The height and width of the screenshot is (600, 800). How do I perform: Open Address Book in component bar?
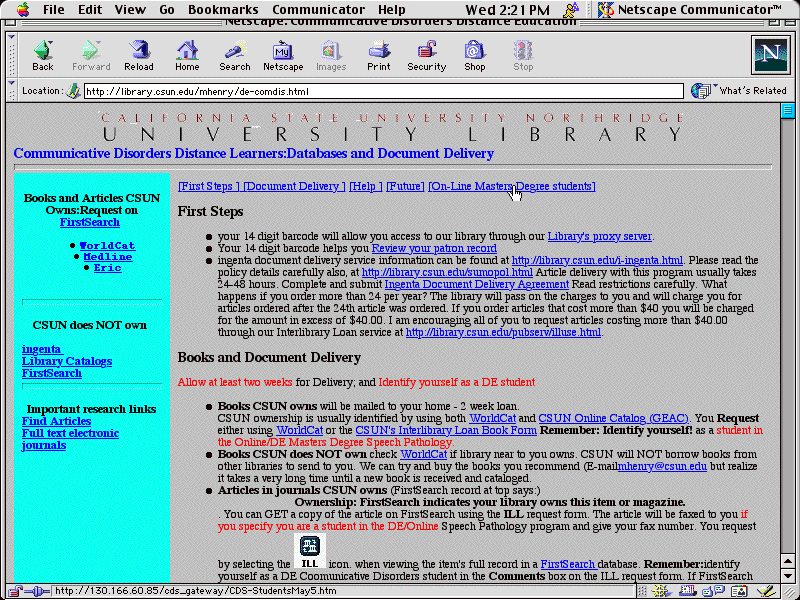point(739,591)
